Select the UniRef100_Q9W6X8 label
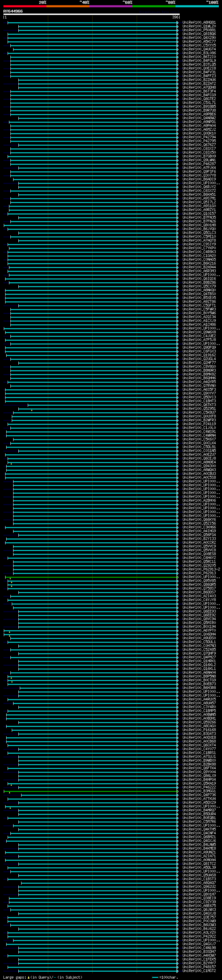Viewport: 222px width, 980px height. point(199,332)
